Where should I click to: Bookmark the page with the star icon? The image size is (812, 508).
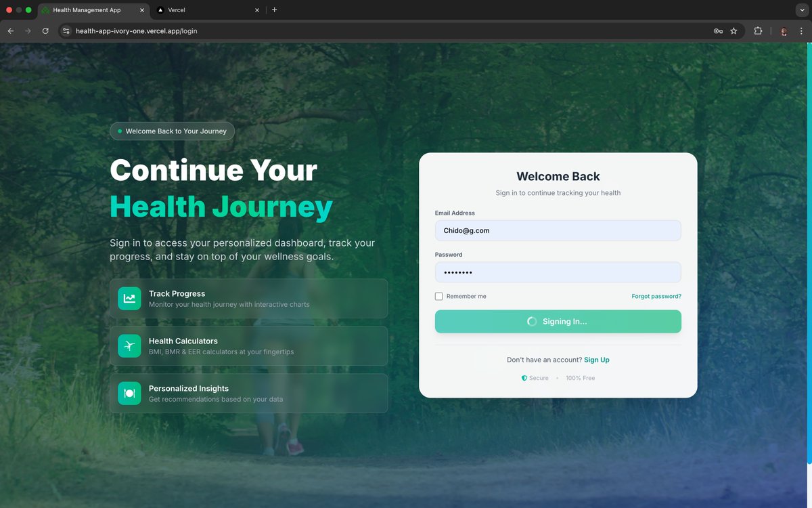734,30
